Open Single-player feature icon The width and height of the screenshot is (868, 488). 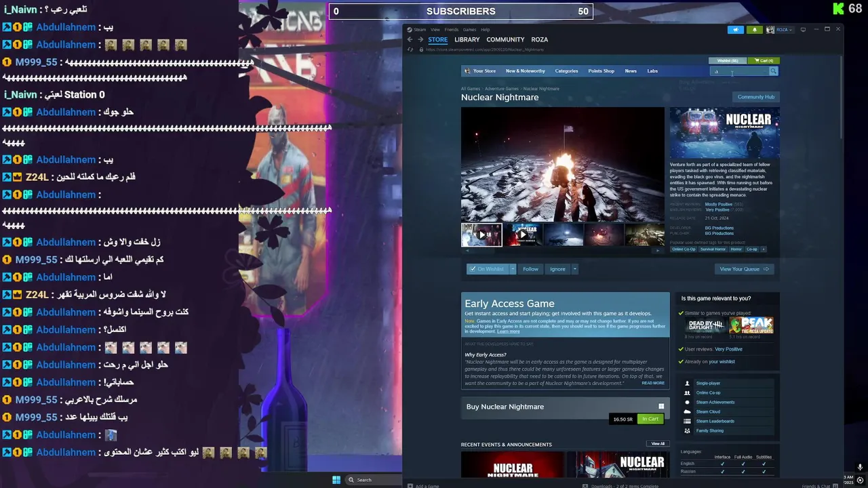pyautogui.click(x=687, y=384)
